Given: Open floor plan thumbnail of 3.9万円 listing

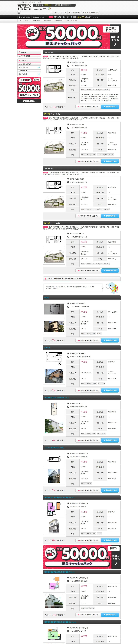Looking at the screenshot, I should [x=54, y=68].
